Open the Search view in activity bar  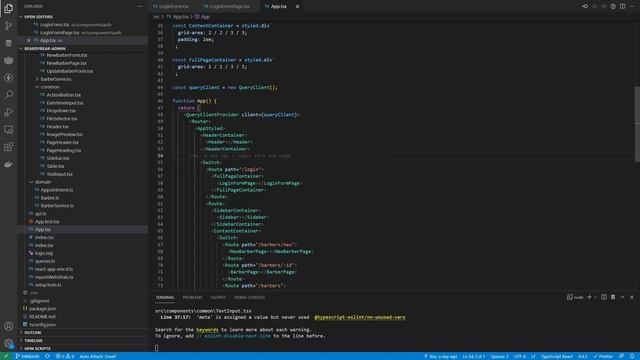(x=8, y=95)
